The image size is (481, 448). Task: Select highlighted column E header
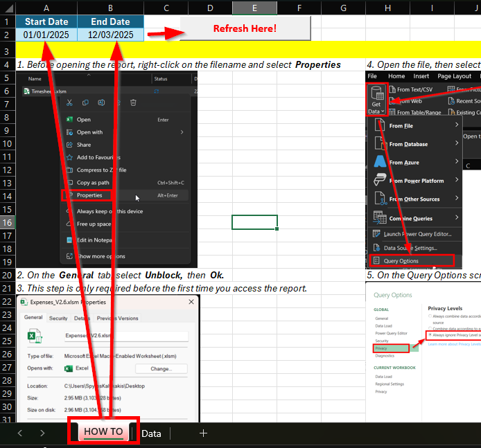pos(254,8)
